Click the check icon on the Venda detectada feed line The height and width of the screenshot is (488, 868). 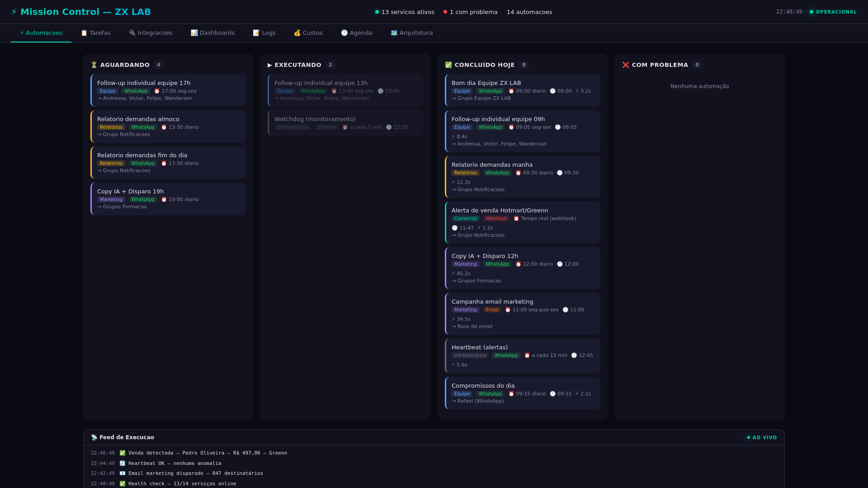click(123, 453)
